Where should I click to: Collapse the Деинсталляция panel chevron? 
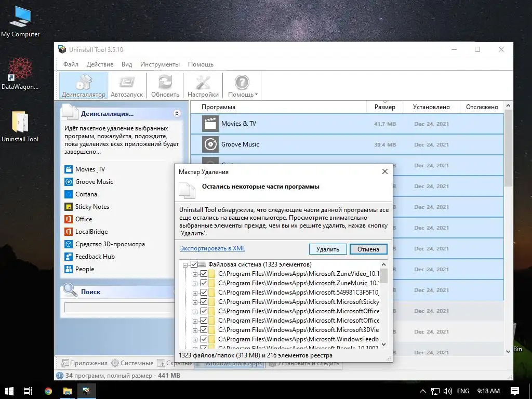(x=177, y=113)
